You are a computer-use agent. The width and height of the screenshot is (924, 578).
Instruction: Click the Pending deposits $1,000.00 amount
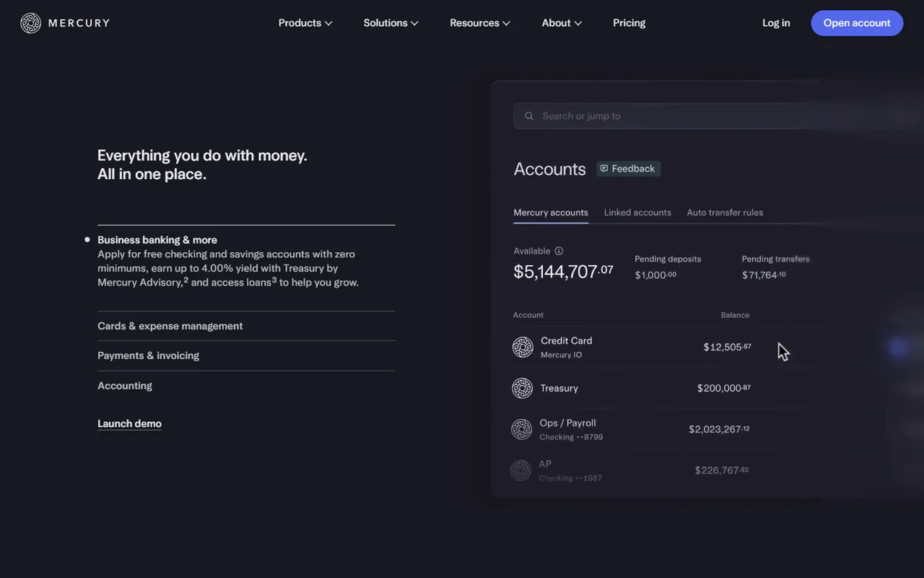655,275
